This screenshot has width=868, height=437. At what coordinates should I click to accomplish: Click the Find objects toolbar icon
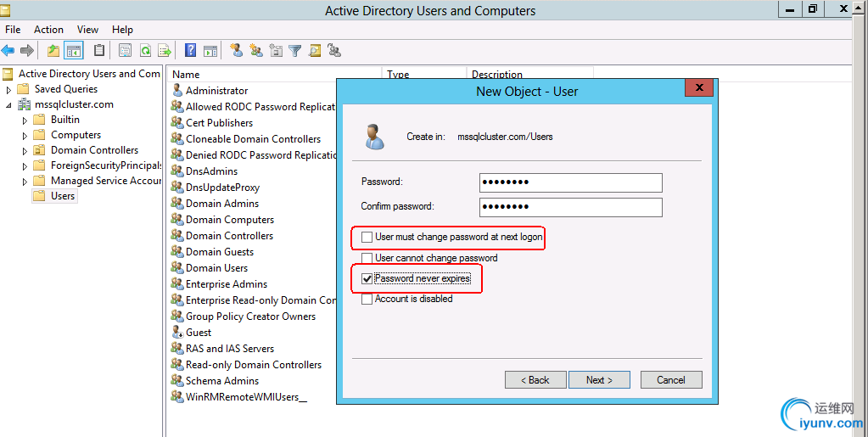315,50
